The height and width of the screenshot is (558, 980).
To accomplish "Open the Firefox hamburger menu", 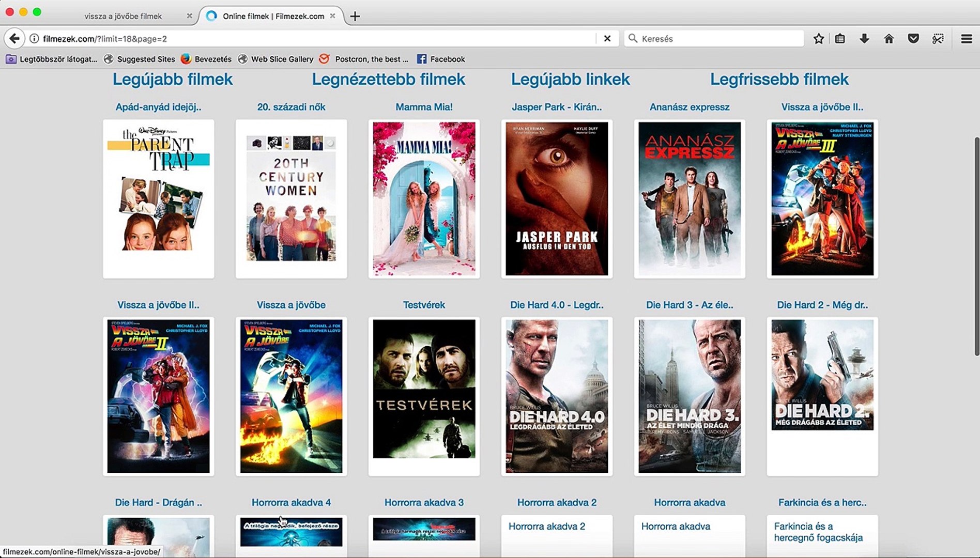I will 967,39.
